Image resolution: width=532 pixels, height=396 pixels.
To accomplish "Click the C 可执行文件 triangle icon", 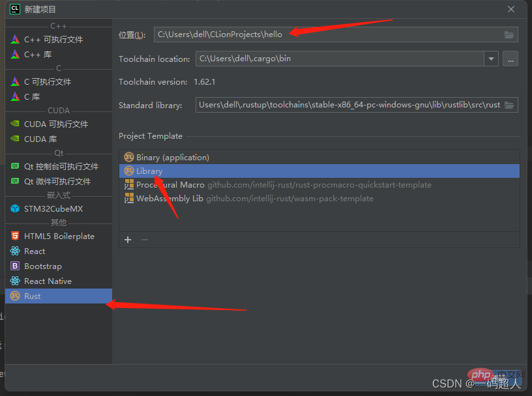I will coord(15,81).
